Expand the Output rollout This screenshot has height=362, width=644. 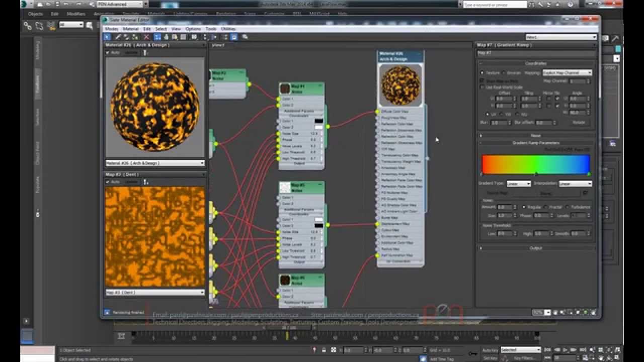(536, 248)
